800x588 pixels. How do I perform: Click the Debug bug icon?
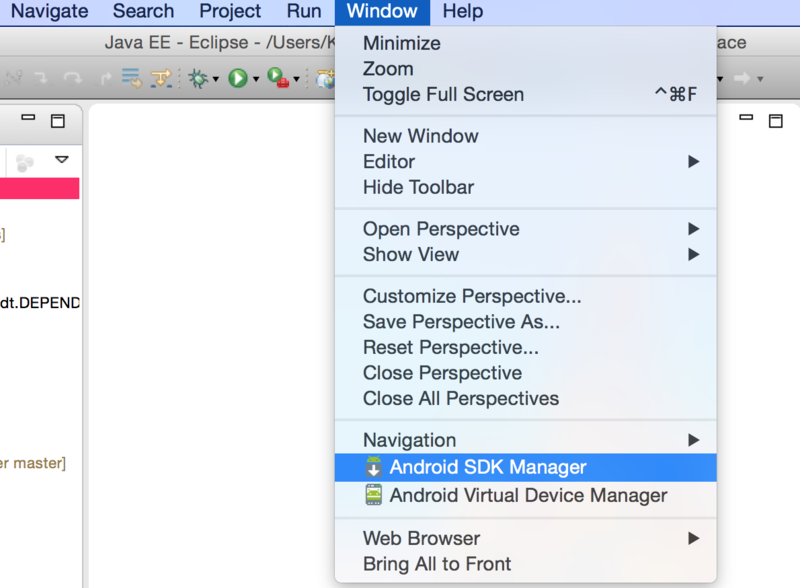coord(198,79)
